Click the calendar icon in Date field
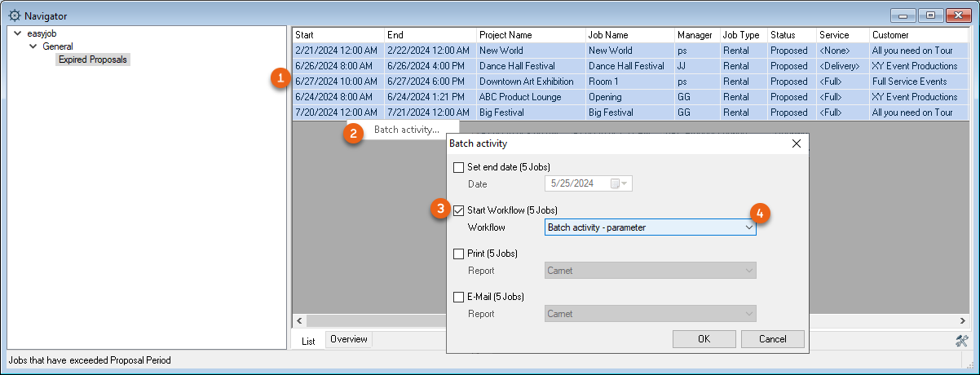Viewport: 980px width, 375px height. (616, 184)
